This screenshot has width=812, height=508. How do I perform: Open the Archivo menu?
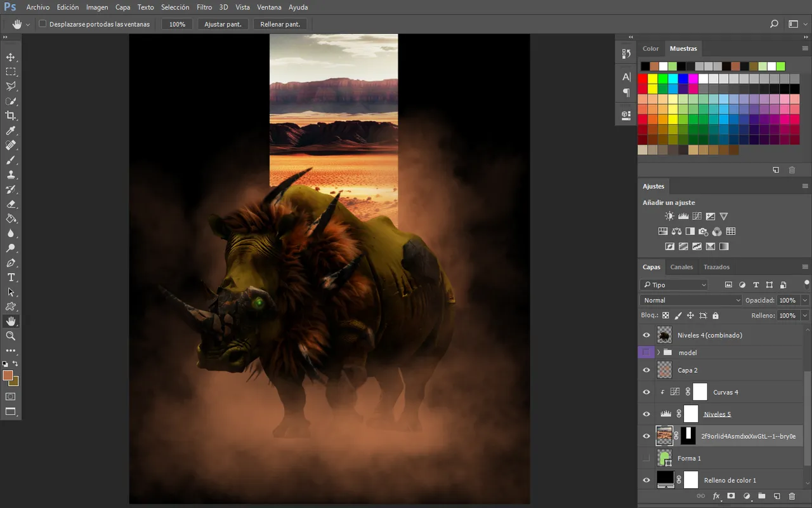[x=38, y=8]
